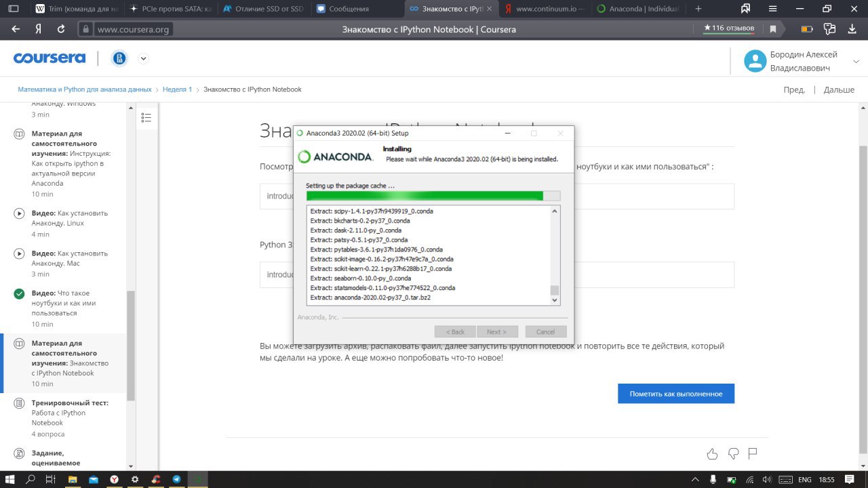868x488 pixels.
Task: Open a new browser tab
Action: (x=698, y=9)
